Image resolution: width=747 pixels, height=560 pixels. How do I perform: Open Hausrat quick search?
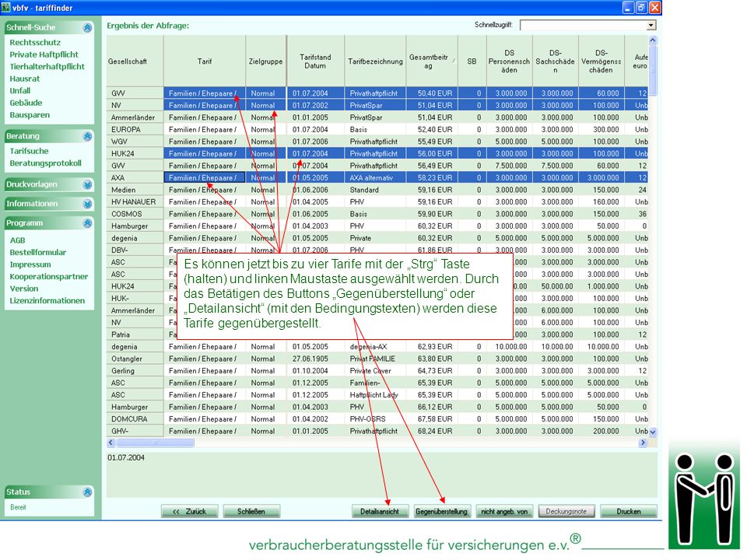coord(25,79)
